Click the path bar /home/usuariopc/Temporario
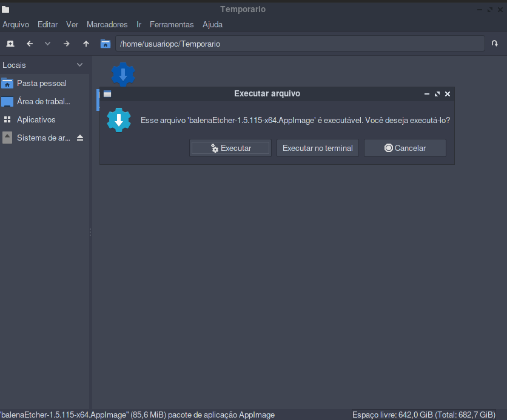Image resolution: width=507 pixels, height=420 pixels. 300,44
